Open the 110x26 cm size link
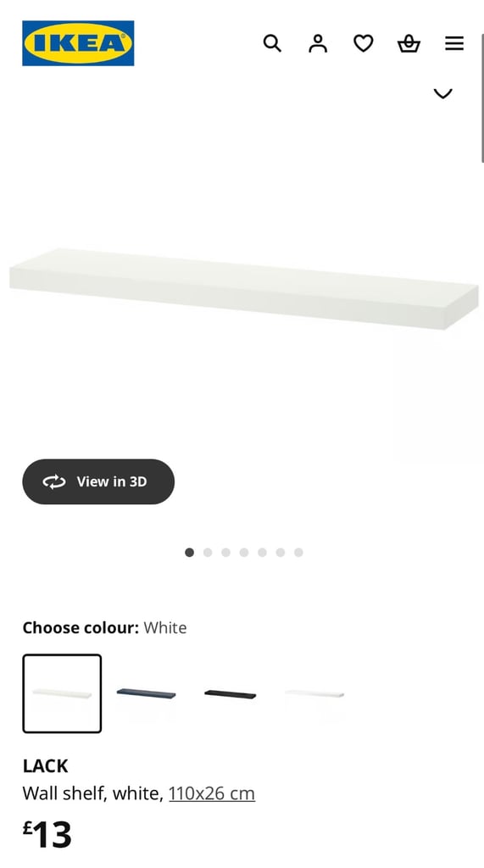This screenshot has width=484, height=868. [212, 793]
